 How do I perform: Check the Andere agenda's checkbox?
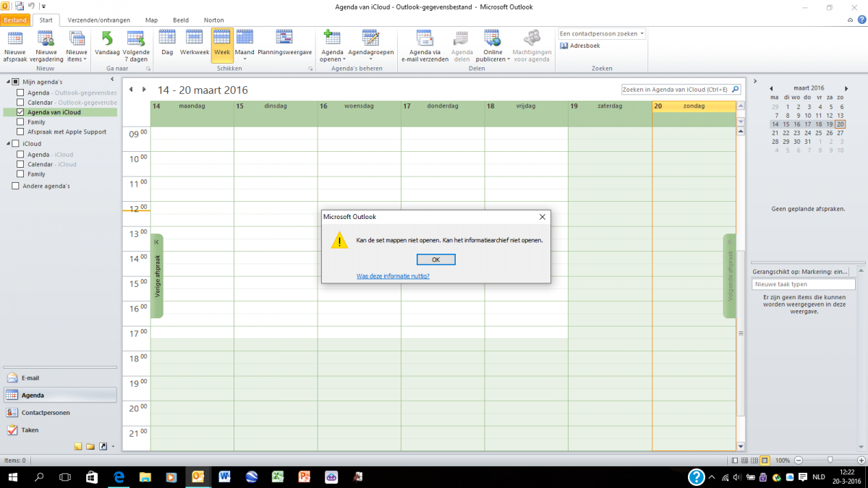coord(16,186)
